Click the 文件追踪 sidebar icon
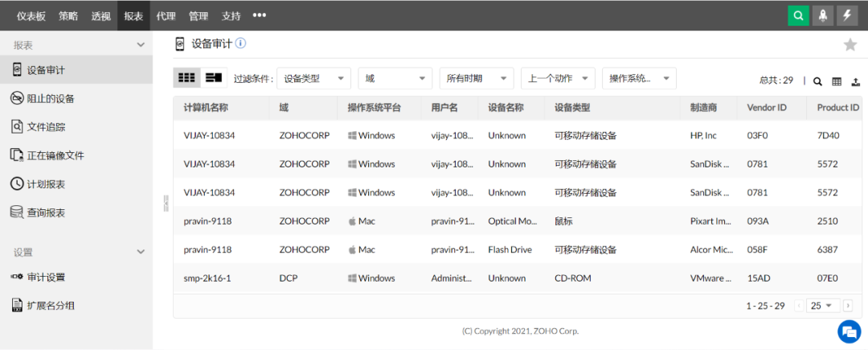868x350 pixels. [x=17, y=127]
